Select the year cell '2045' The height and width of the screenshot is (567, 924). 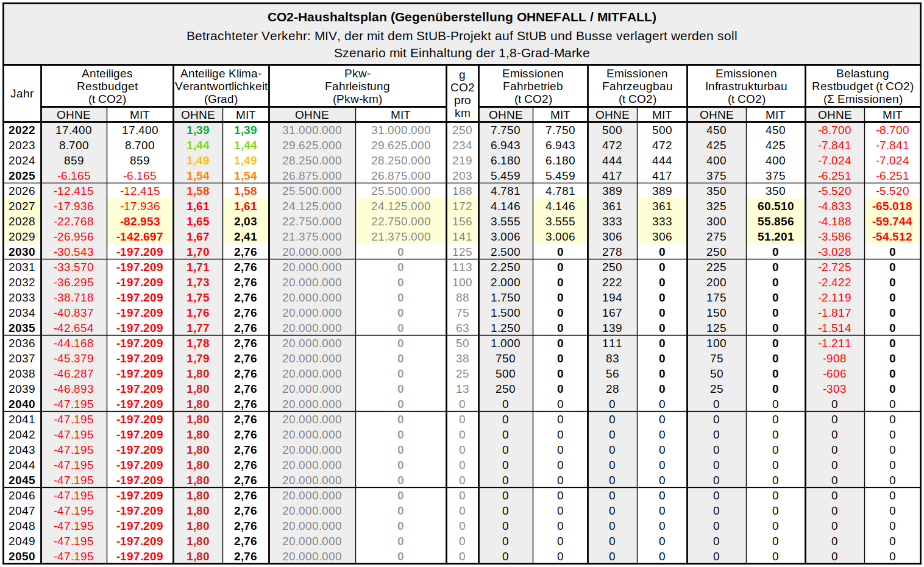click(x=22, y=481)
